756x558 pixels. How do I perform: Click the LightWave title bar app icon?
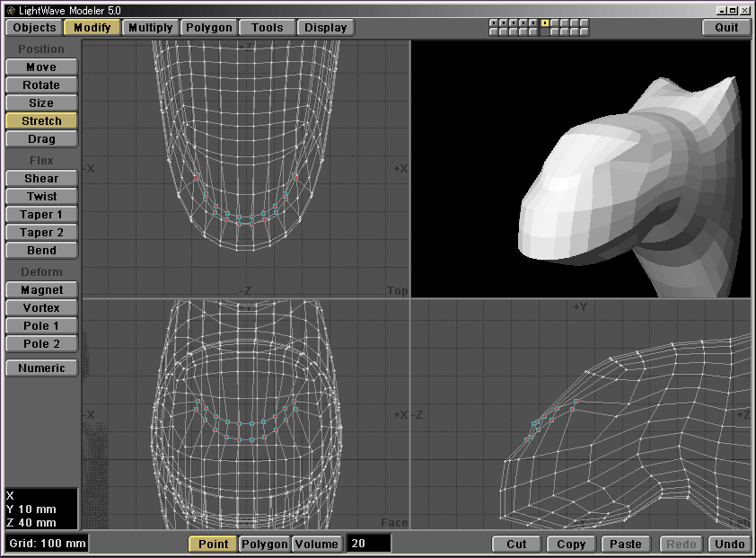click(x=9, y=9)
